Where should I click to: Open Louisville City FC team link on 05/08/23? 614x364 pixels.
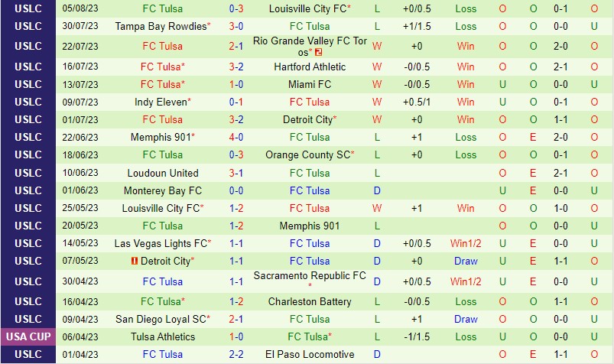(308, 8)
